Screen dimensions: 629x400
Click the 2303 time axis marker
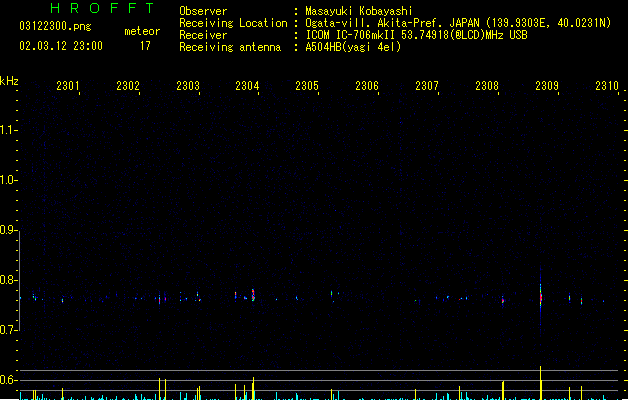188,86
